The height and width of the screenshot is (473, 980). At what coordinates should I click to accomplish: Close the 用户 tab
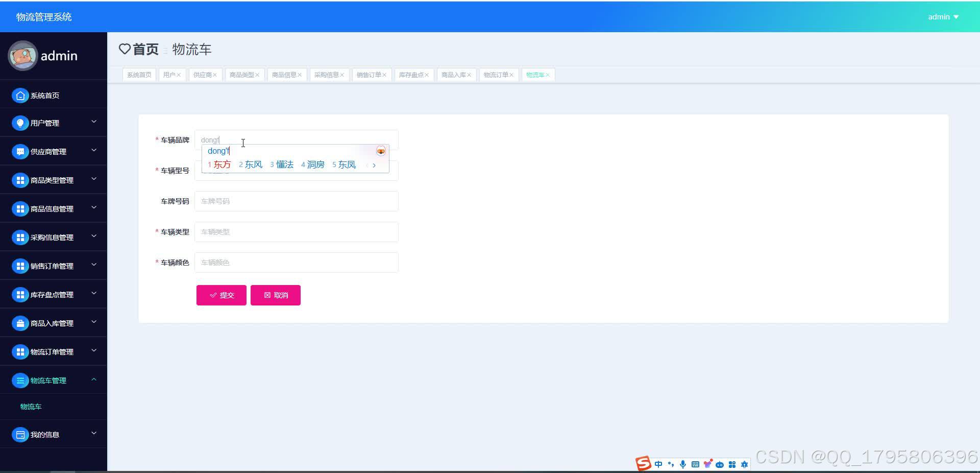coord(179,75)
